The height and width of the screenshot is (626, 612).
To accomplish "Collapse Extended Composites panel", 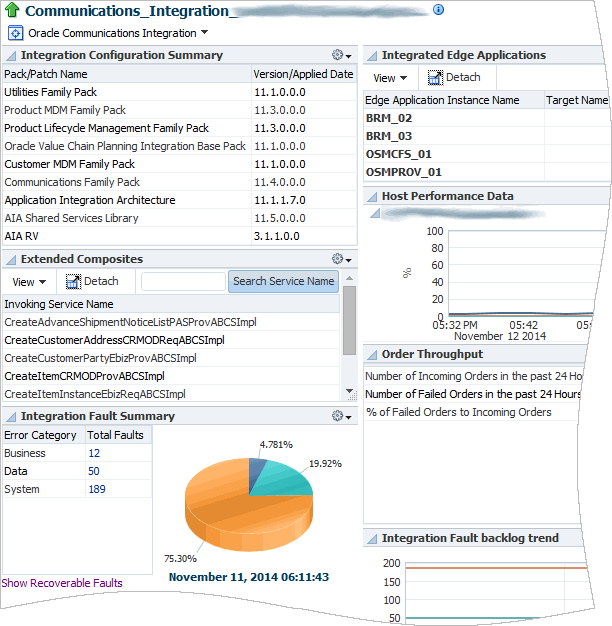I will pyautogui.click(x=11, y=260).
